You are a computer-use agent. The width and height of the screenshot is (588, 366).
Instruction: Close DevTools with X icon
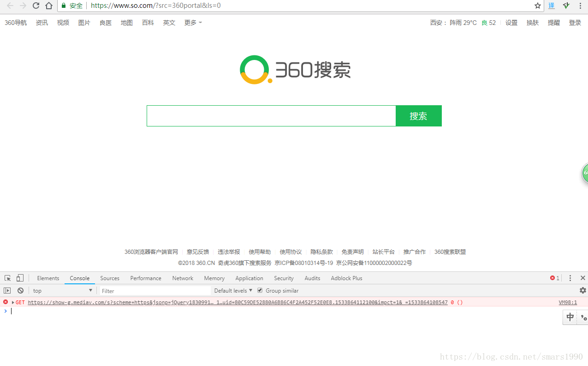coord(583,278)
